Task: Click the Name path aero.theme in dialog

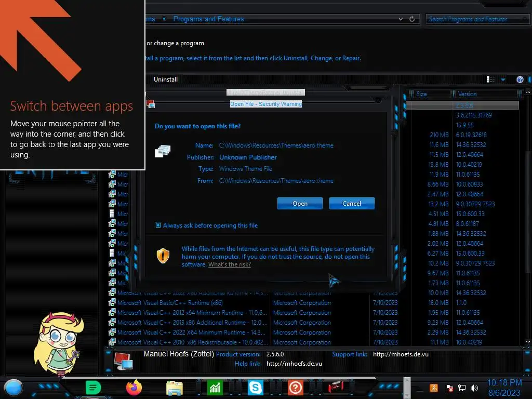Action: tap(276, 145)
